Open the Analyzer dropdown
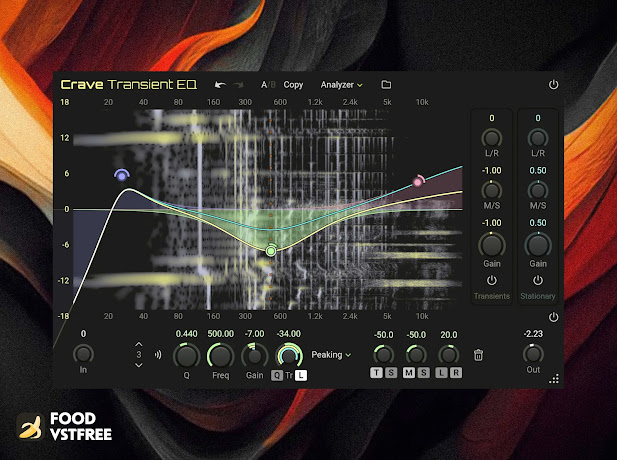 pos(341,85)
